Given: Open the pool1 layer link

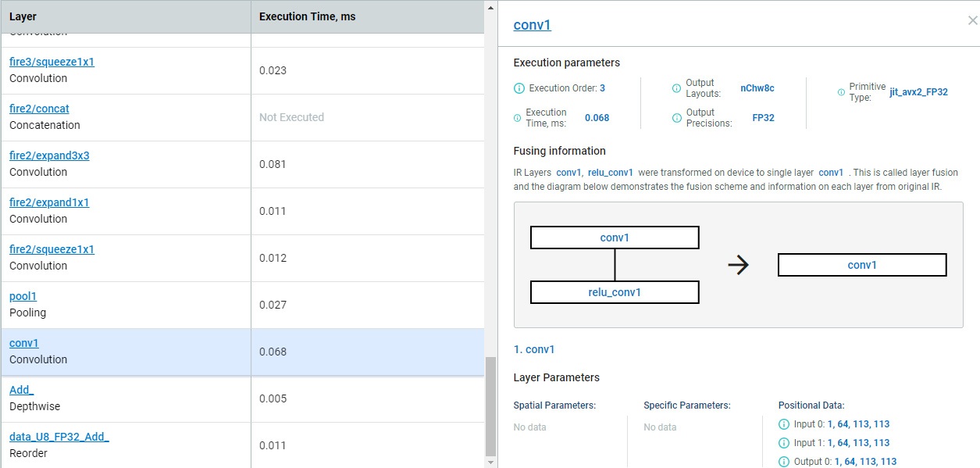Looking at the screenshot, I should (23, 296).
